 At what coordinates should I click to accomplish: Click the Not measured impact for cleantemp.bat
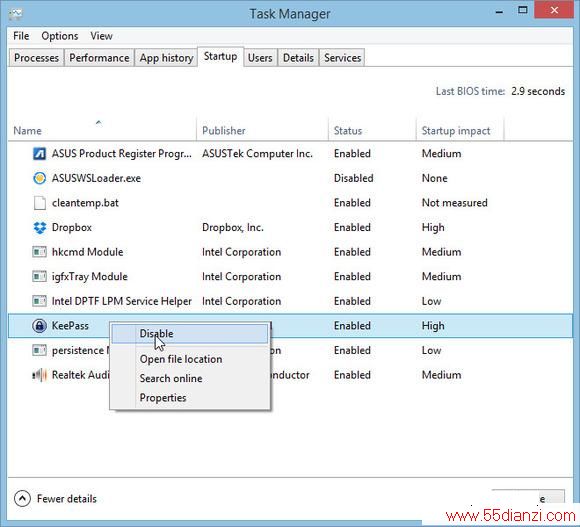point(455,203)
